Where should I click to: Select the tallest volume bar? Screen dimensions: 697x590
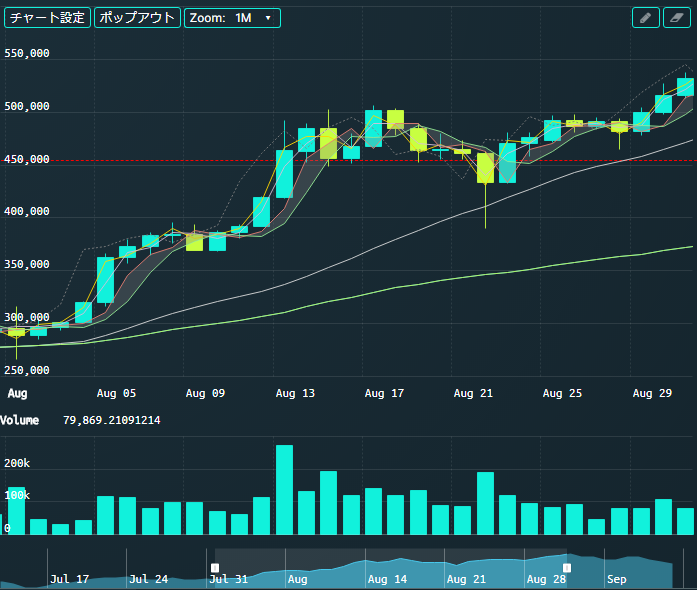[x=284, y=490]
